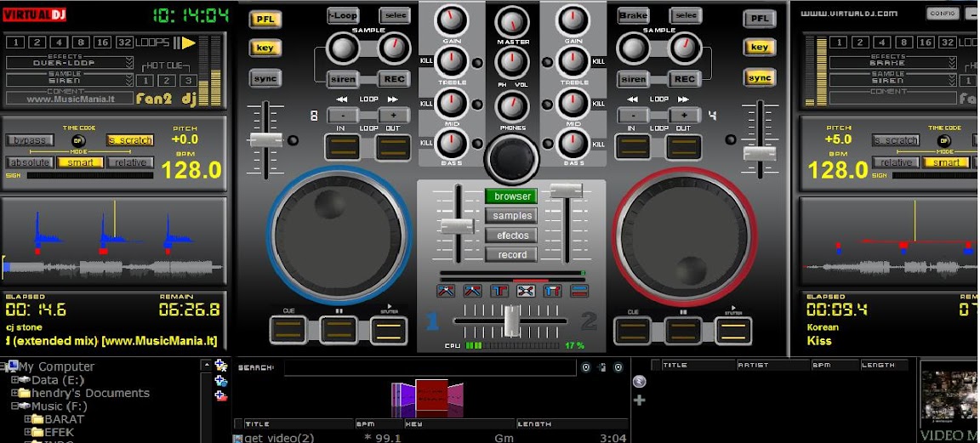Enable sync on the left deck

point(265,78)
